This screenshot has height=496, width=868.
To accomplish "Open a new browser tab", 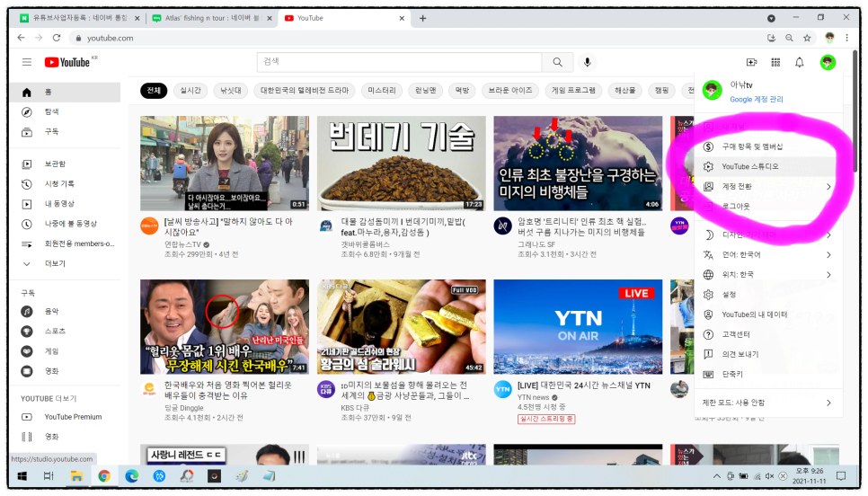I will click(x=422, y=18).
